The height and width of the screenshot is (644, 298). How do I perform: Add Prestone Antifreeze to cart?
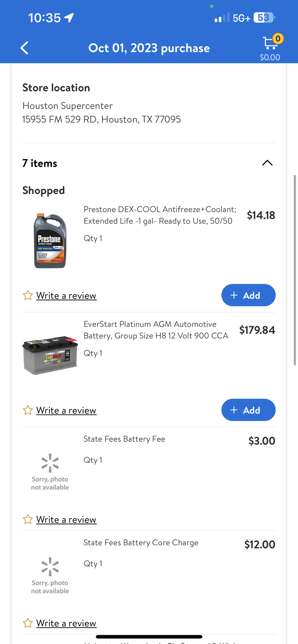click(248, 295)
